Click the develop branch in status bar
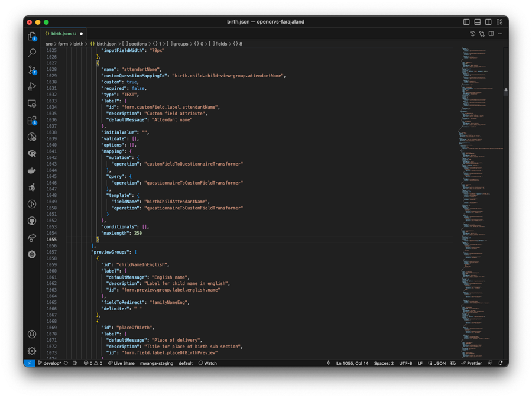This screenshot has width=532, height=398. 51,363
